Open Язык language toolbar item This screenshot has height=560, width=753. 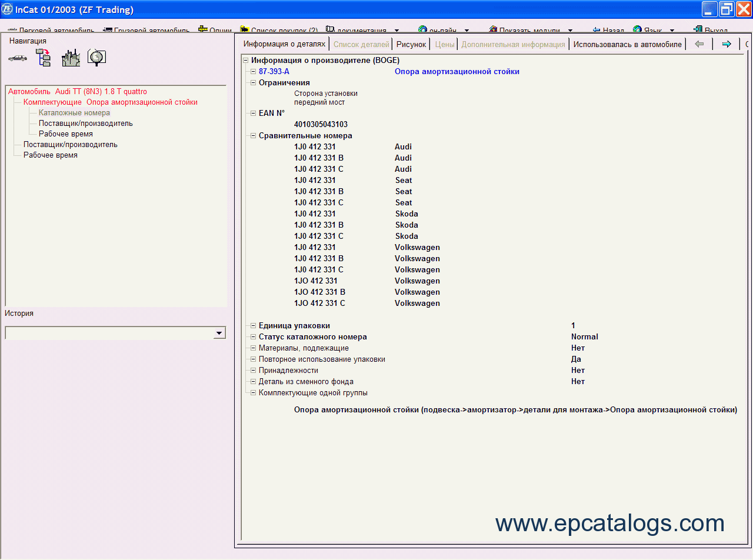tap(648, 31)
